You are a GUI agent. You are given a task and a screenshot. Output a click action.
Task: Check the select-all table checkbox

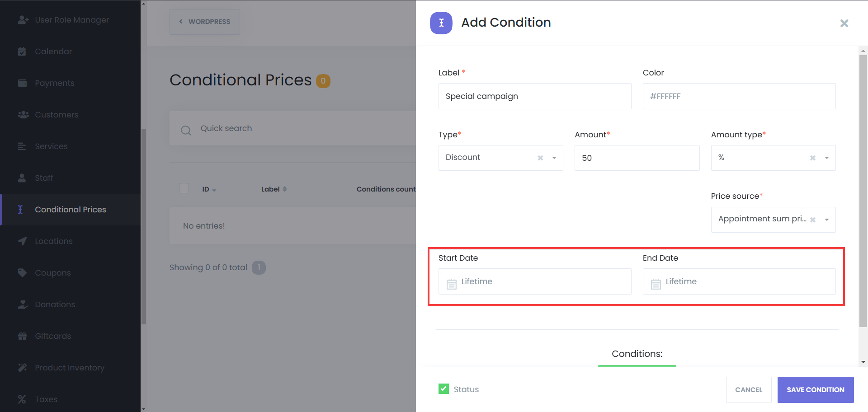point(184,188)
